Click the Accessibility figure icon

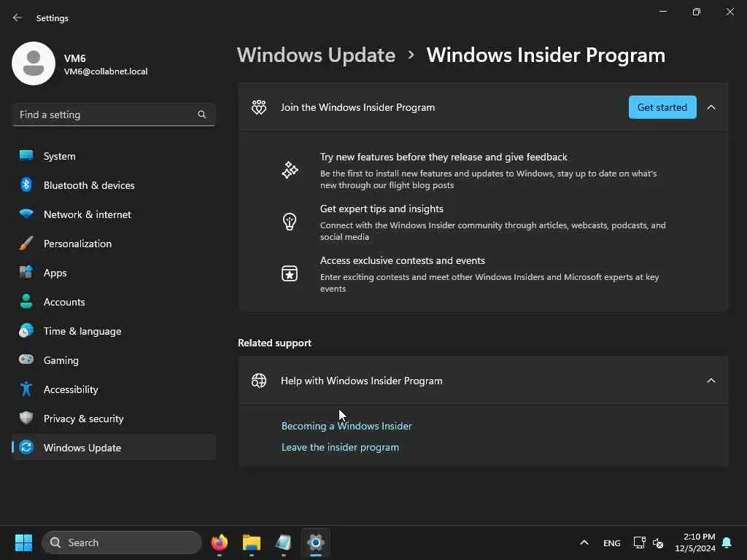[26, 389]
